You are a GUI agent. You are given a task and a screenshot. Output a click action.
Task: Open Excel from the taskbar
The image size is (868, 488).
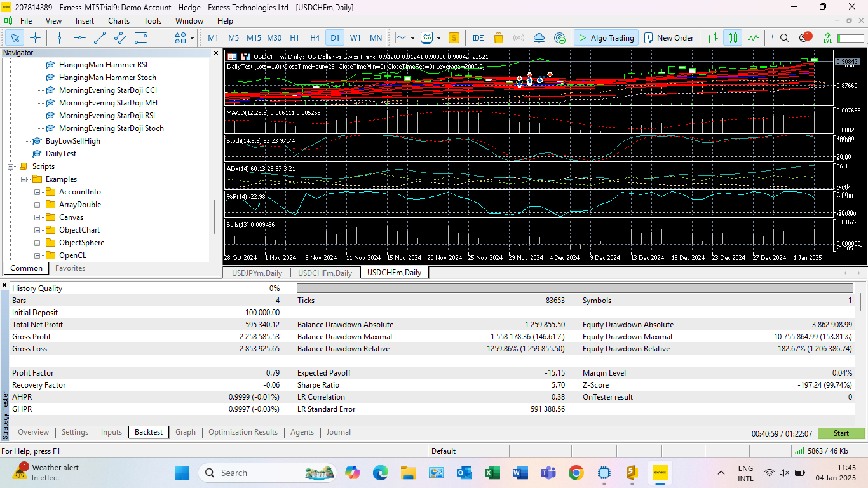pos(492,473)
